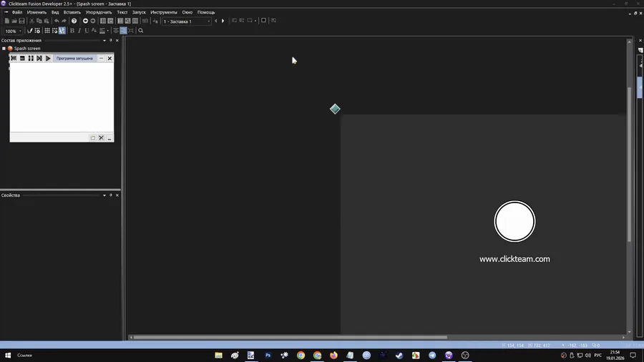Open the text alignment dropdown arrow
644x362 pixels.
tap(107, 31)
